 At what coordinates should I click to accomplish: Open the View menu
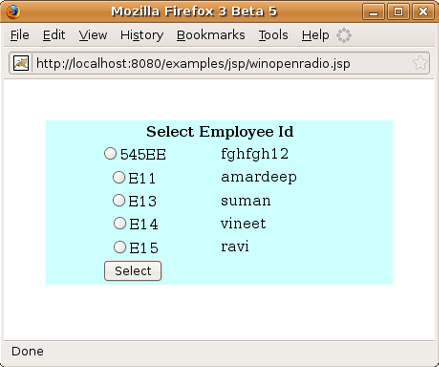[x=93, y=35]
